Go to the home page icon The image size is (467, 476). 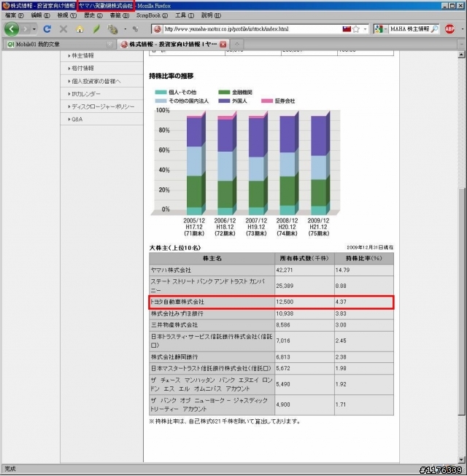[80, 29]
